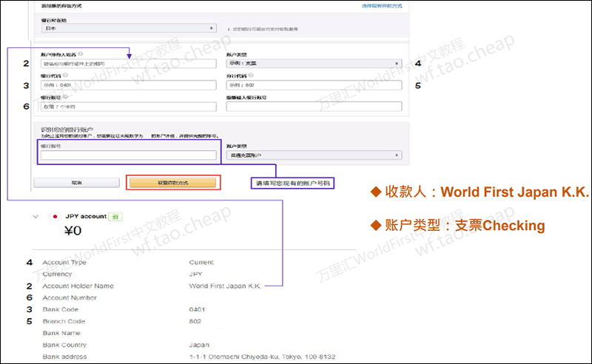
Task: Click the Account Type label
Action: (64, 263)
